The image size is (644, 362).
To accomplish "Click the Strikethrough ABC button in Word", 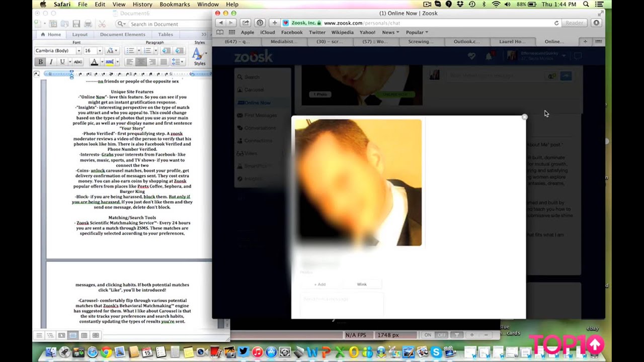I will click(x=78, y=62).
